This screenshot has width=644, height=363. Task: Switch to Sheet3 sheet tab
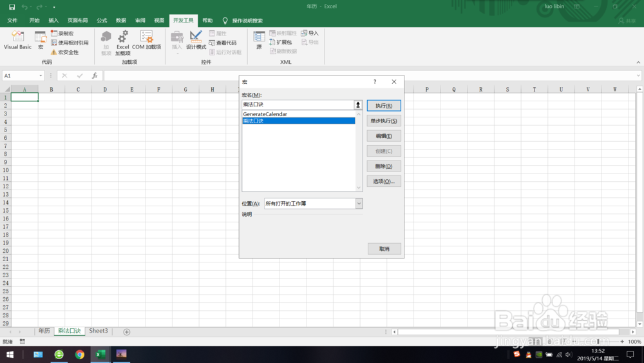[99, 331]
